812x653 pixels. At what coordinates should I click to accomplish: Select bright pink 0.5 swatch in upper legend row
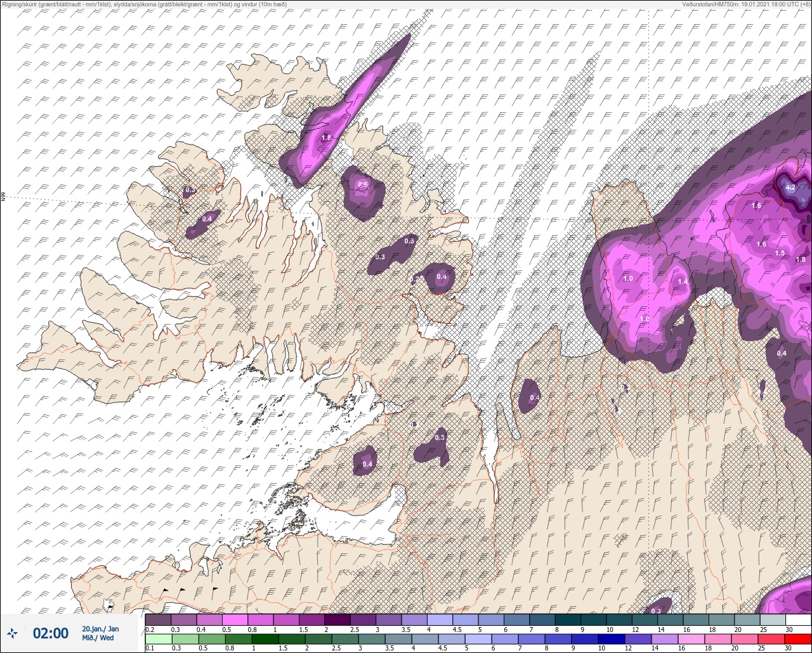click(x=235, y=619)
